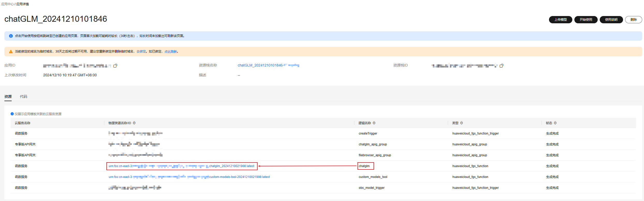Sort the status column
Screen dimensions: 644x201
[x=555, y=123]
